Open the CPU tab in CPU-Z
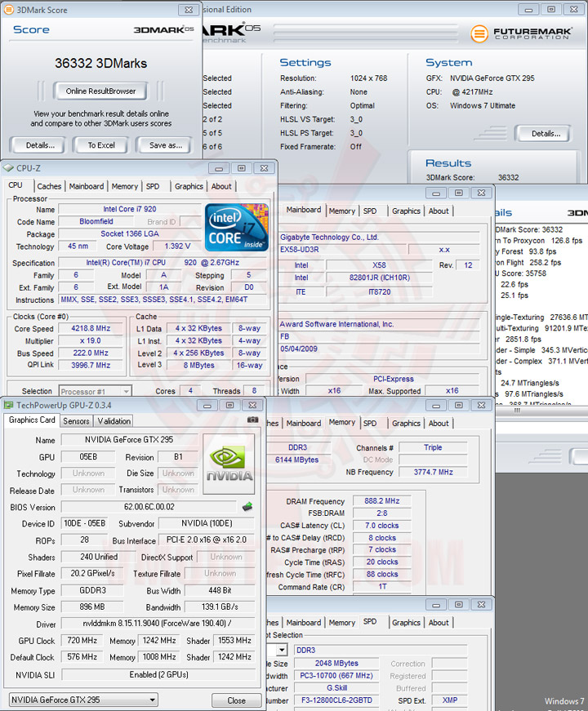Viewport: 588px width, 711px height. point(16,185)
